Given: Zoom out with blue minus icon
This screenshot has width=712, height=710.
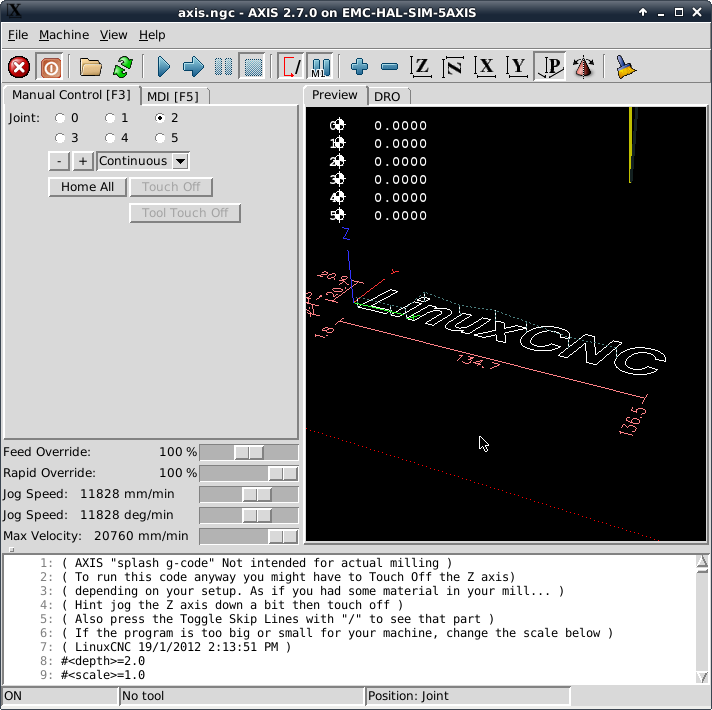Looking at the screenshot, I should click(x=389, y=68).
